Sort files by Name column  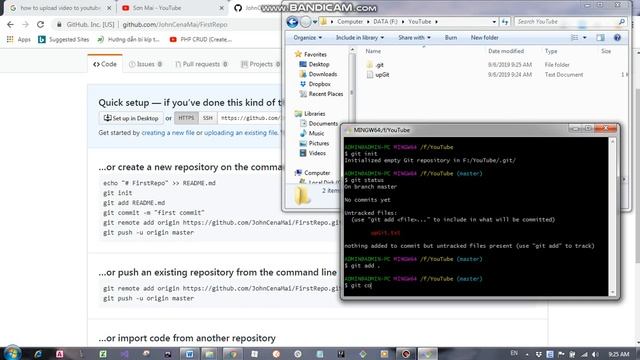(x=373, y=51)
